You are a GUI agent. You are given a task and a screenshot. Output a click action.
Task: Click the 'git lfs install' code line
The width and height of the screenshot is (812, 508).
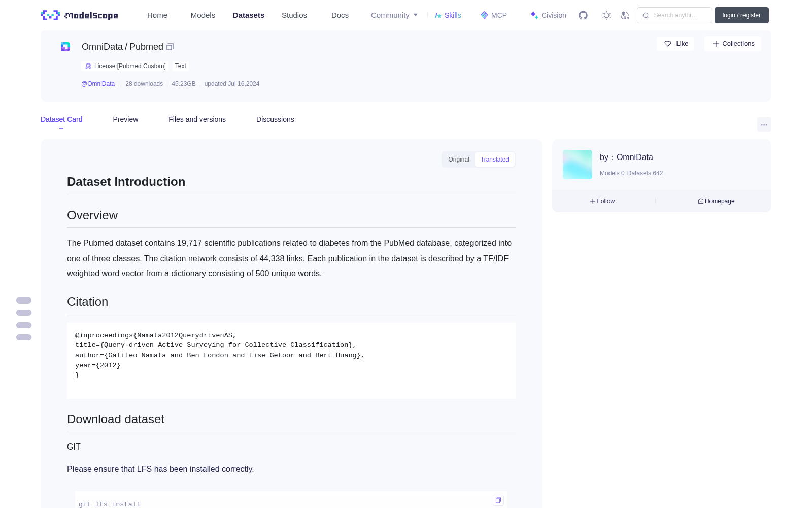coord(110,504)
